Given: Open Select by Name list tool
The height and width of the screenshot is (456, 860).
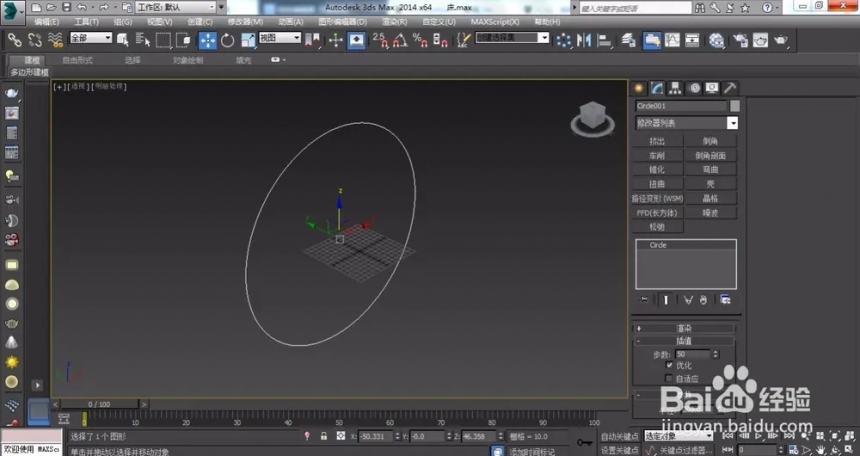Looking at the screenshot, I should pyautogui.click(x=143, y=40).
